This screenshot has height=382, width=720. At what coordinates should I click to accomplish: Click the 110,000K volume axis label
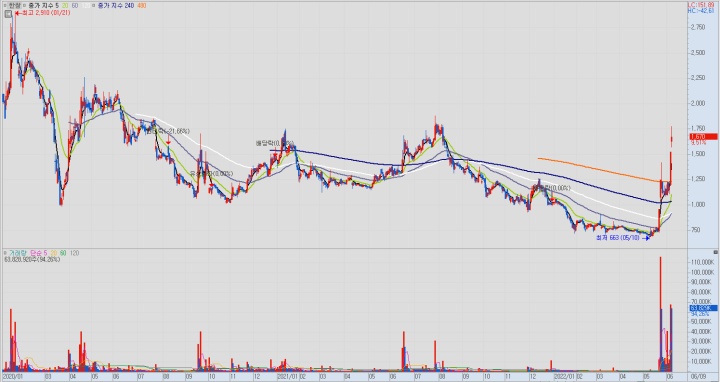(x=703, y=262)
